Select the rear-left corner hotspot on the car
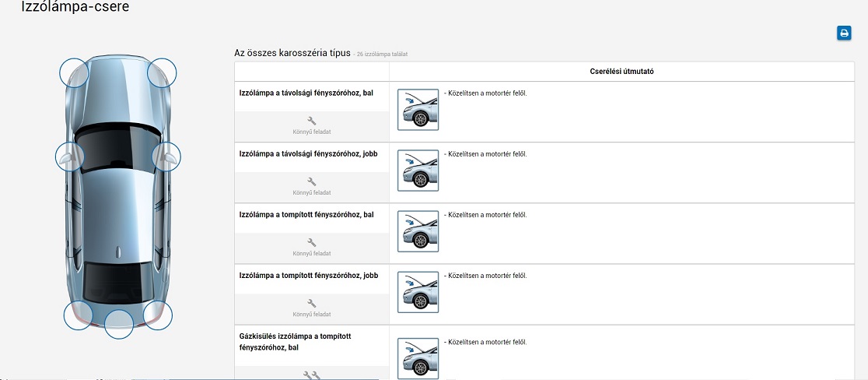 pyautogui.click(x=78, y=315)
